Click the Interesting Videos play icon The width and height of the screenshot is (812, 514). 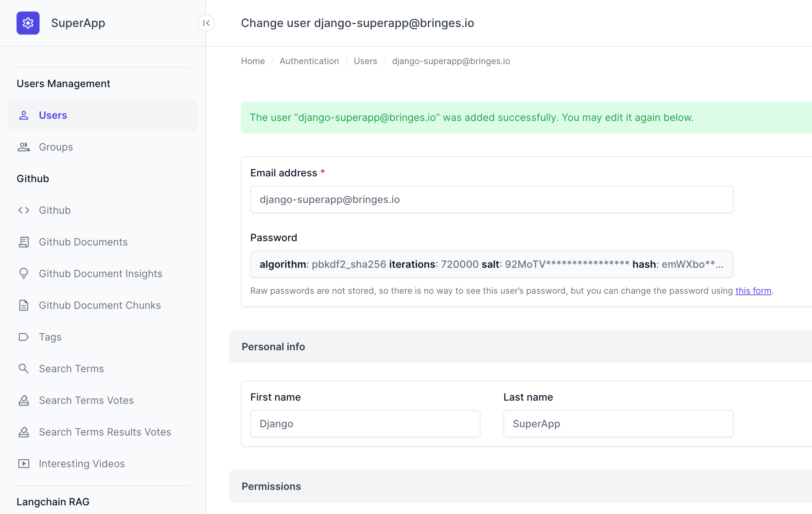coord(24,464)
